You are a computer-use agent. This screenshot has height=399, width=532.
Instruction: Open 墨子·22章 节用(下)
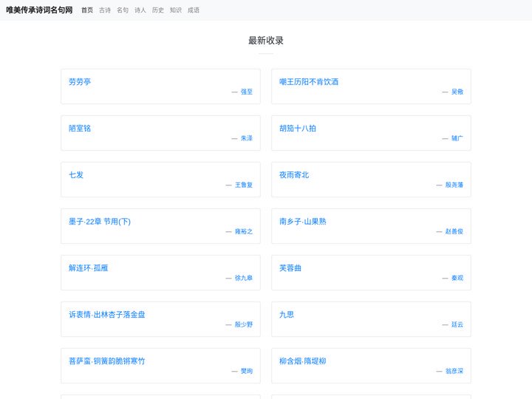pyautogui.click(x=100, y=222)
